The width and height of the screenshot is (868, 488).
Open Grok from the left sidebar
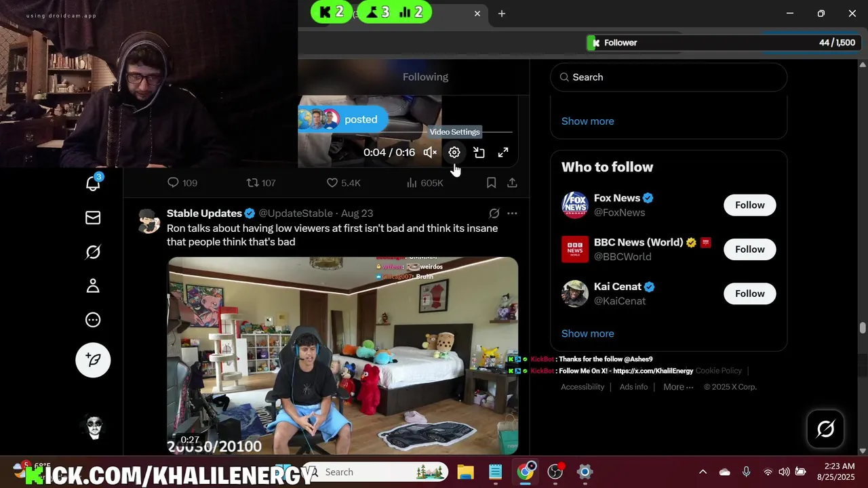click(x=93, y=252)
